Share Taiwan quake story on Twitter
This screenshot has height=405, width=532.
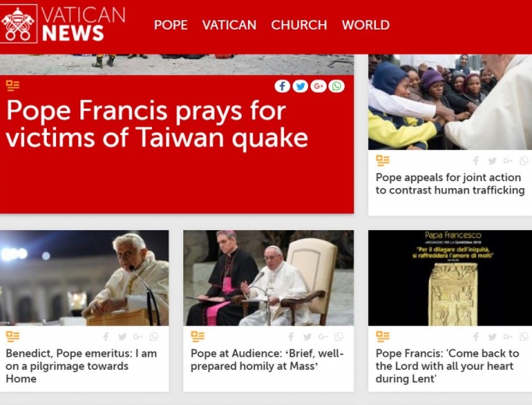point(300,86)
